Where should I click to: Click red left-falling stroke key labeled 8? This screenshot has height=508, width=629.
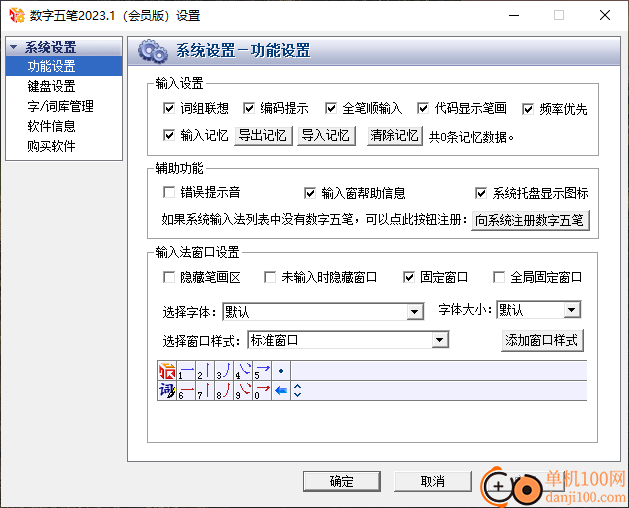point(224,390)
